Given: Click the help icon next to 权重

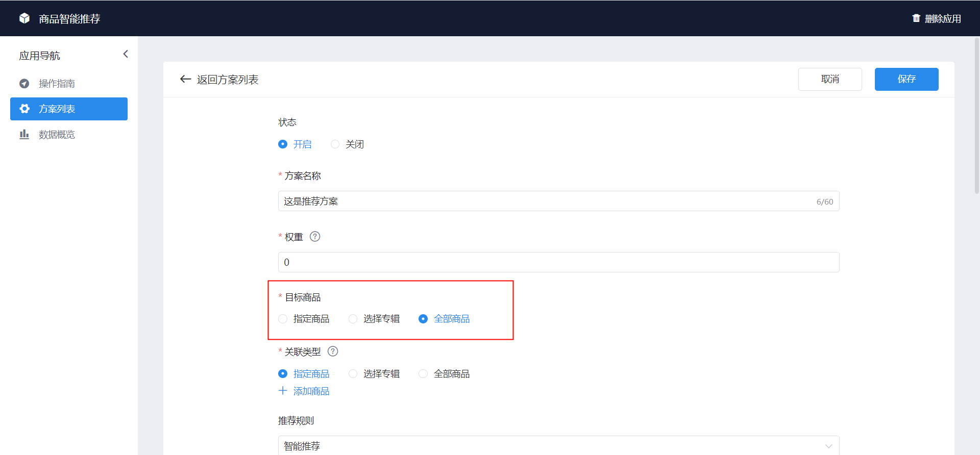Looking at the screenshot, I should pyautogui.click(x=315, y=237).
